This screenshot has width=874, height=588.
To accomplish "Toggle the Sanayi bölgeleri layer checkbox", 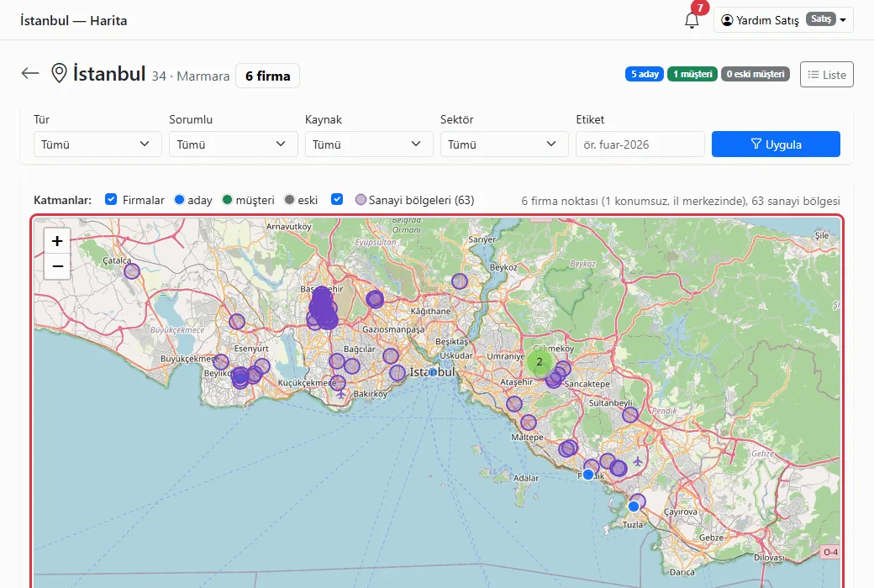I will point(337,200).
